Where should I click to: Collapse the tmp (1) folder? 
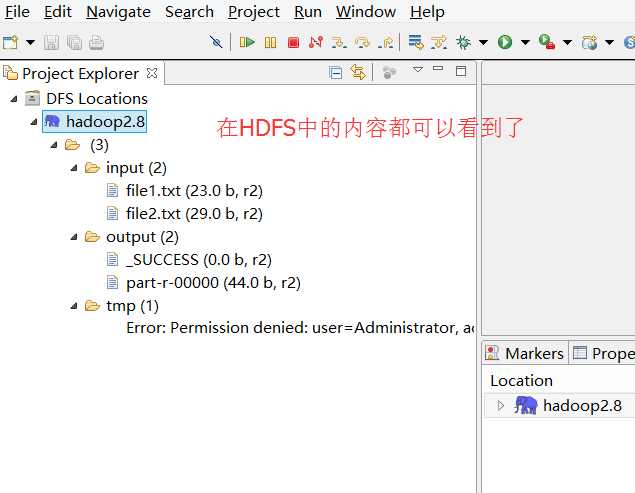pos(74,306)
